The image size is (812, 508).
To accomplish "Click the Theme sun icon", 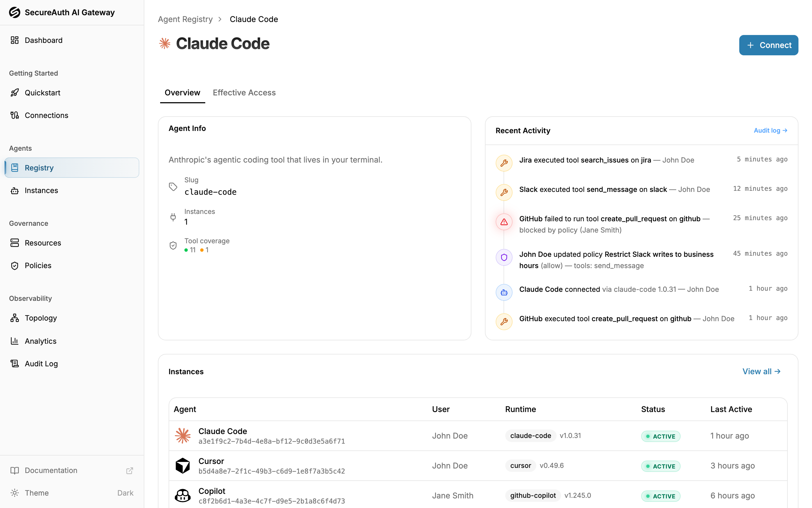I will [x=14, y=493].
